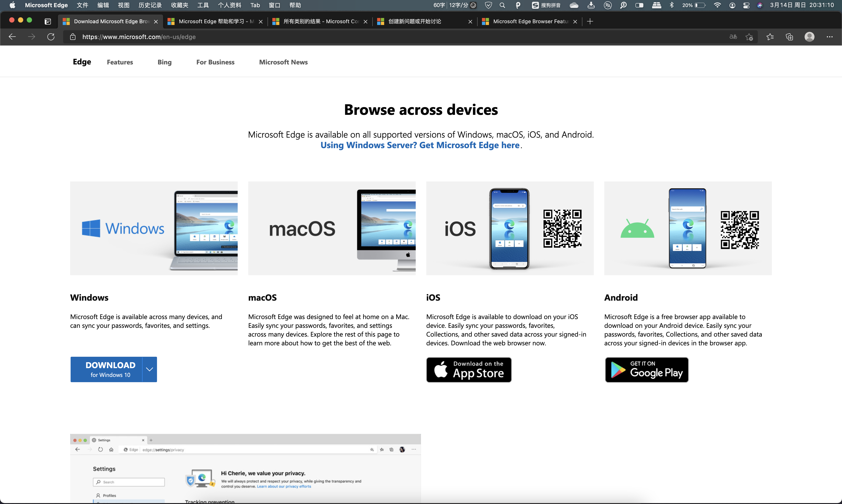Open the 历史记录 menu in menu bar
The width and height of the screenshot is (842, 504).
click(150, 5)
